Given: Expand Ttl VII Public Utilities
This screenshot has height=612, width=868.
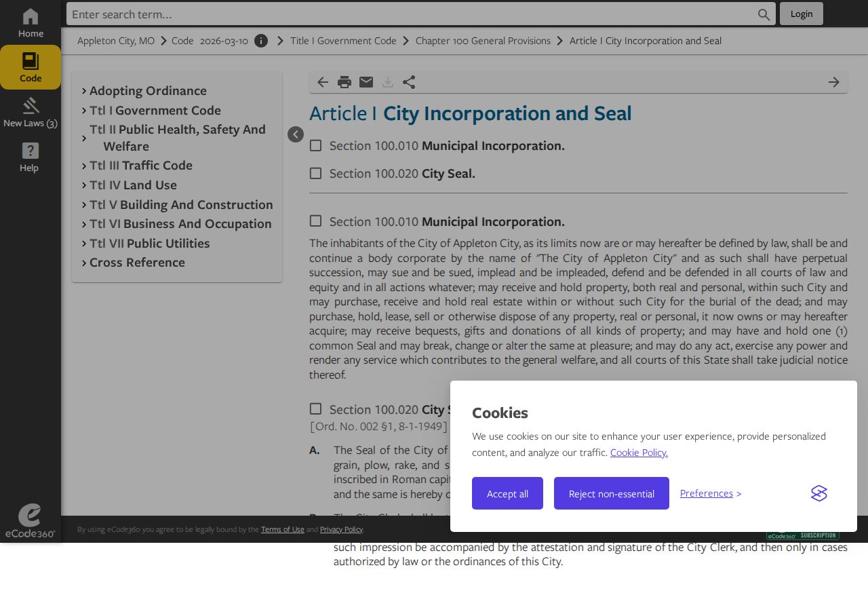Looking at the screenshot, I should (84, 244).
